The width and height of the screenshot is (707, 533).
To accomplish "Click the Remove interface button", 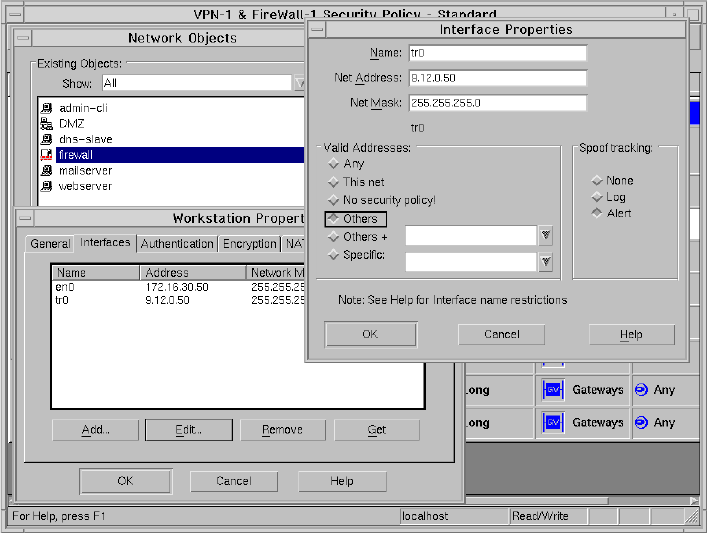I will [283, 430].
